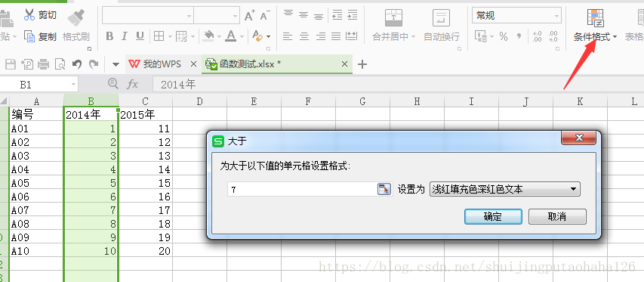This screenshot has width=644, height=282.
Task: Click the threshold value field containing 7
Action: 302,190
